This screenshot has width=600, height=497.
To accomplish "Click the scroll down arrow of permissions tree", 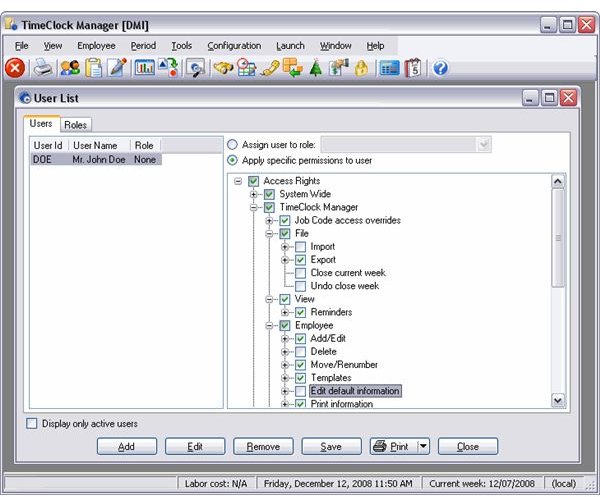I will coord(558,400).
